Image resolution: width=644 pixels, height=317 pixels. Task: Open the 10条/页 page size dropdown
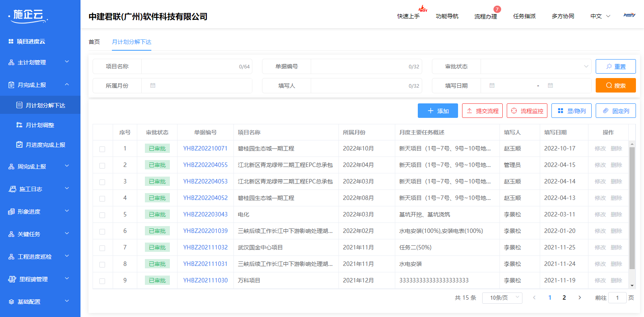(x=502, y=298)
